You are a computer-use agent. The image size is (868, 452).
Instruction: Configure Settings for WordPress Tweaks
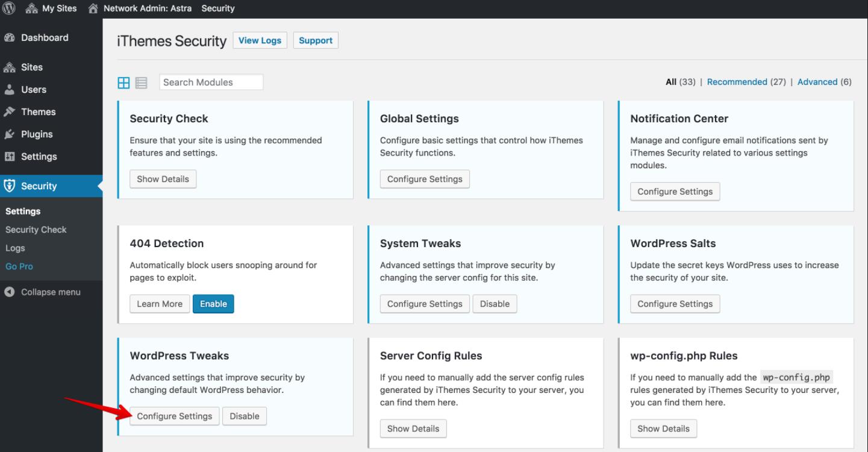[175, 416]
